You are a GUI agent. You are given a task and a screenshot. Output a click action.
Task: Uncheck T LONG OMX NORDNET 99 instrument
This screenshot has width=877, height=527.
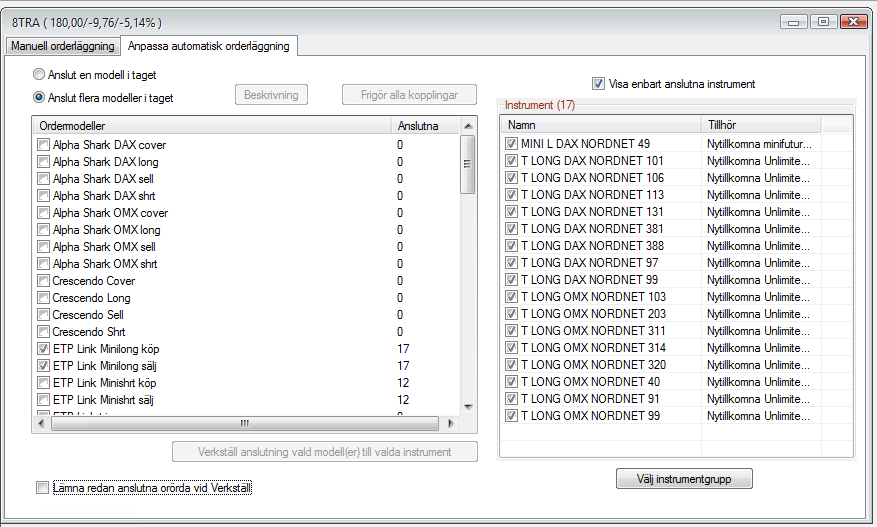point(511,415)
